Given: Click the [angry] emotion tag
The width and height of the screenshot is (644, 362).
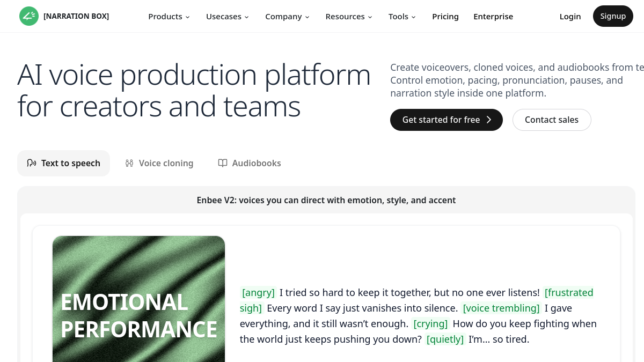Looking at the screenshot, I should tap(258, 293).
